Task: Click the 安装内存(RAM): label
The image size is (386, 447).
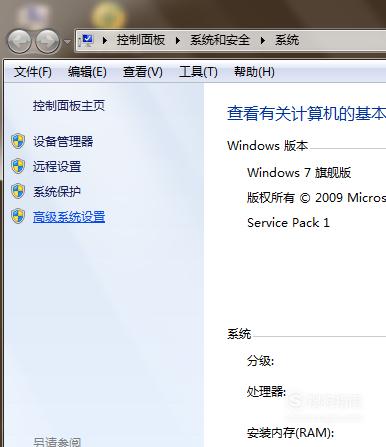Action: [x=290, y=433]
